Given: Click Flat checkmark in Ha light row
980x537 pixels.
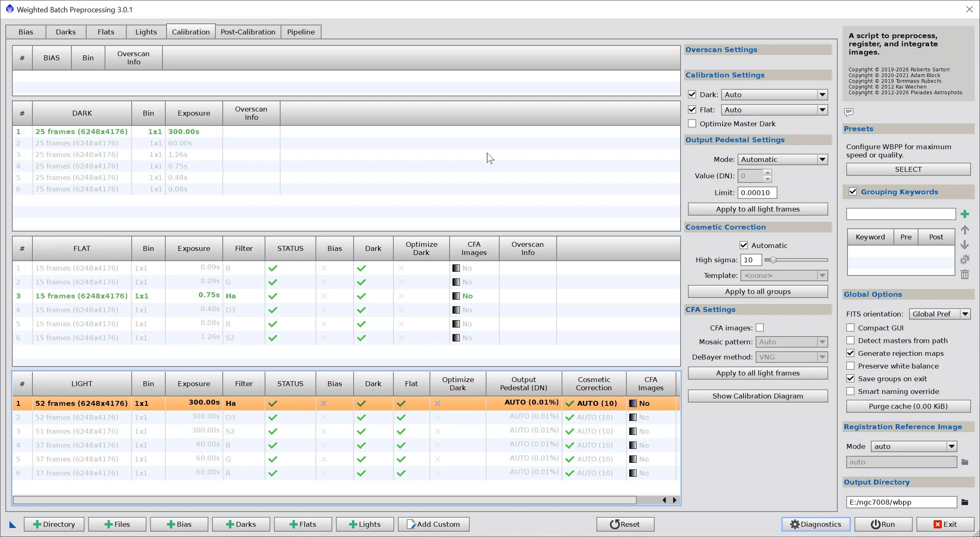Looking at the screenshot, I should 401,403.
